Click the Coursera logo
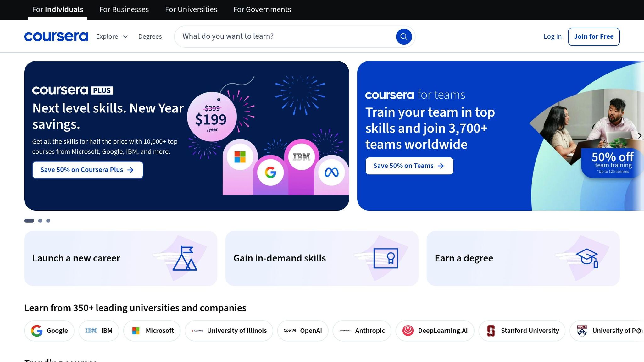644x362 pixels. pyautogui.click(x=56, y=36)
